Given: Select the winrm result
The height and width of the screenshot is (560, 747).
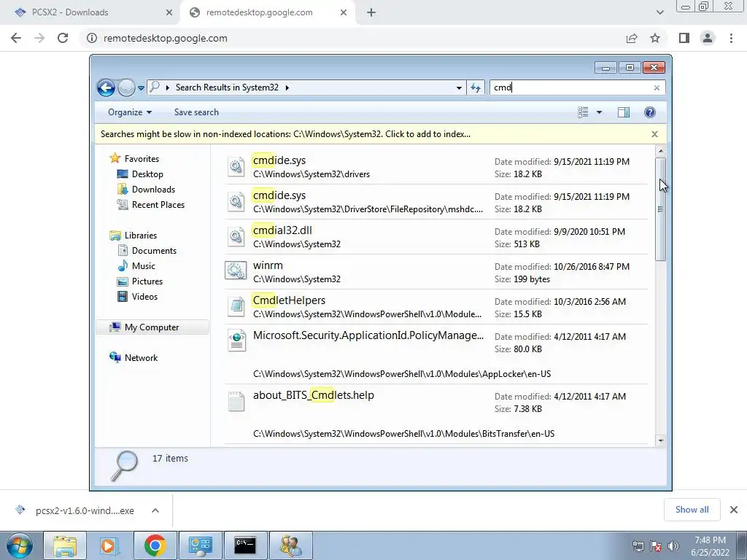Looking at the screenshot, I should [x=436, y=272].
